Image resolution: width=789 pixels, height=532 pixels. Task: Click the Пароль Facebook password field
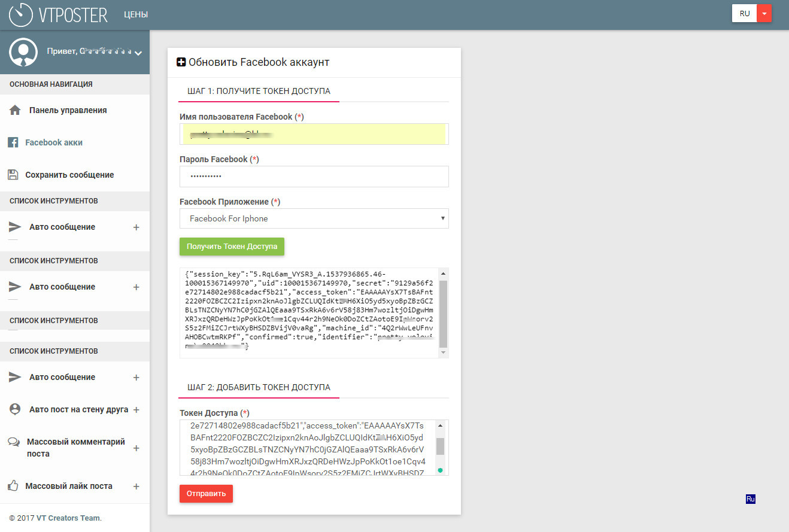pyautogui.click(x=314, y=177)
